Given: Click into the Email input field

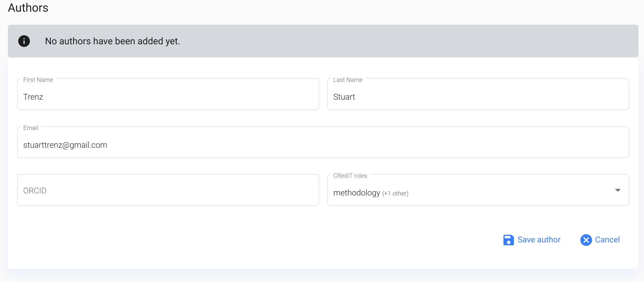Looking at the screenshot, I should point(323,142).
